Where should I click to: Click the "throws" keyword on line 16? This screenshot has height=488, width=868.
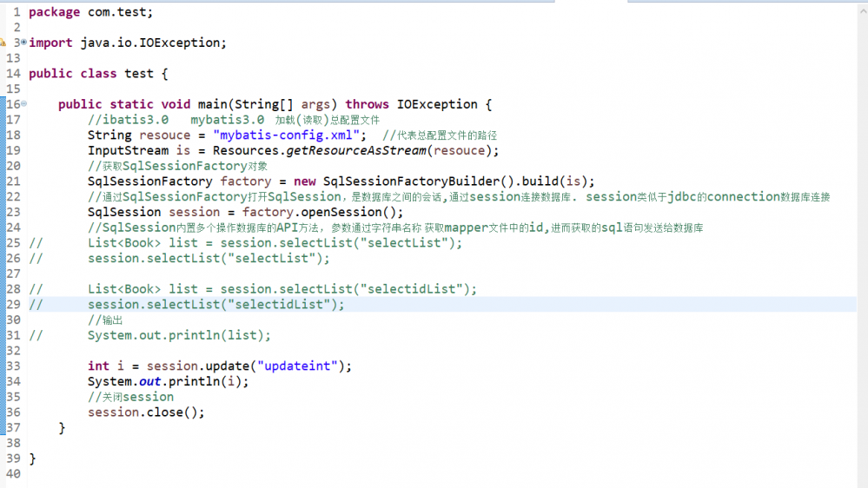pos(367,104)
